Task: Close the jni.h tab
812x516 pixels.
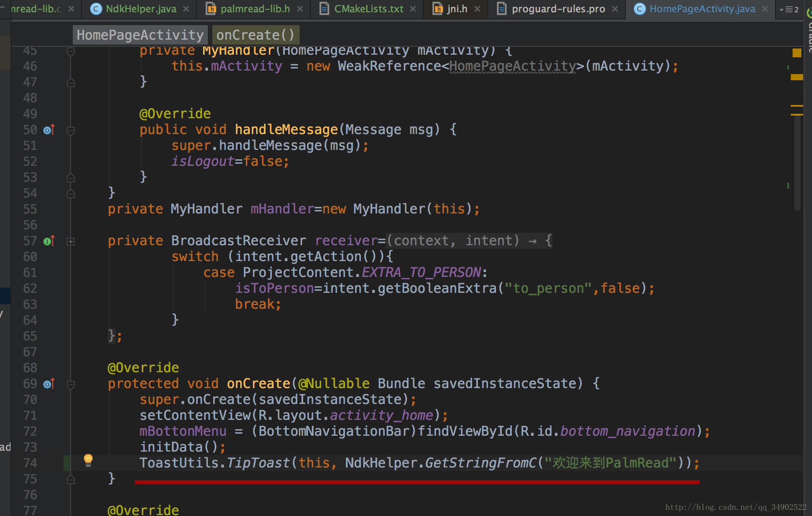Action: click(x=477, y=9)
